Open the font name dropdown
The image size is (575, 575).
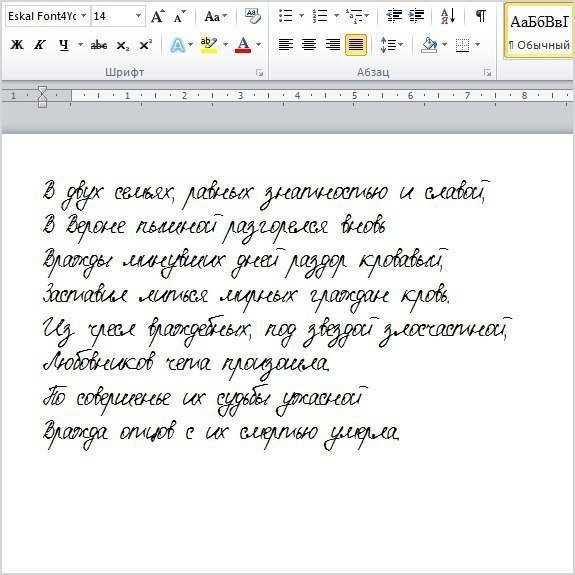pyautogui.click(x=84, y=16)
